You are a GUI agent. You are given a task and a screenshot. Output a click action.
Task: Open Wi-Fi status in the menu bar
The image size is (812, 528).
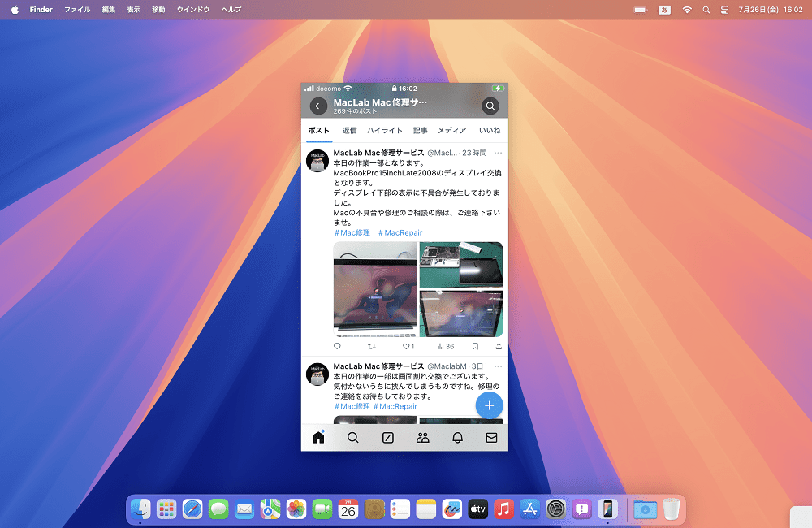(x=687, y=9)
